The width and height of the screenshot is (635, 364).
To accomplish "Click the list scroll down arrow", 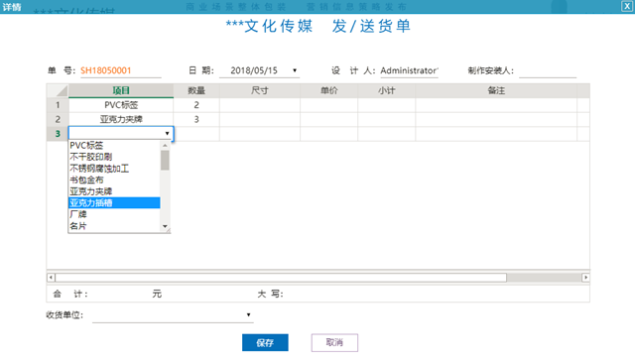I will pos(165,226).
